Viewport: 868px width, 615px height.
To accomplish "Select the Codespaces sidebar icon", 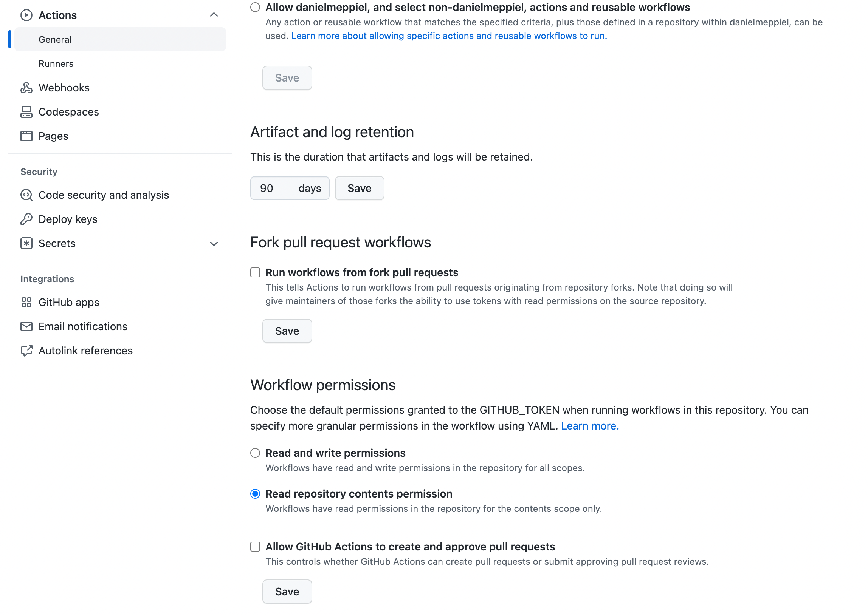I will (26, 112).
